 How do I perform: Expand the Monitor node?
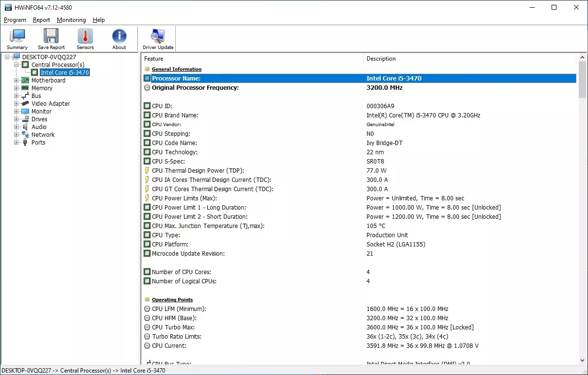tap(17, 112)
